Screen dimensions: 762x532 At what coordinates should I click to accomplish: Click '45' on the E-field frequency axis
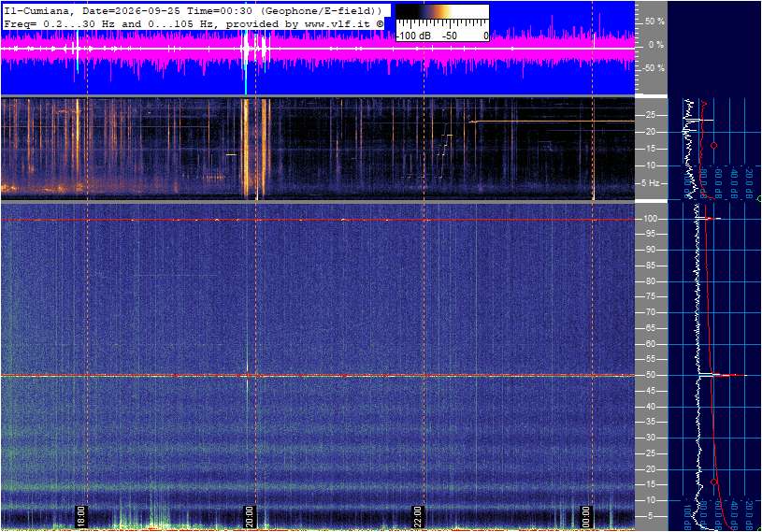point(650,391)
